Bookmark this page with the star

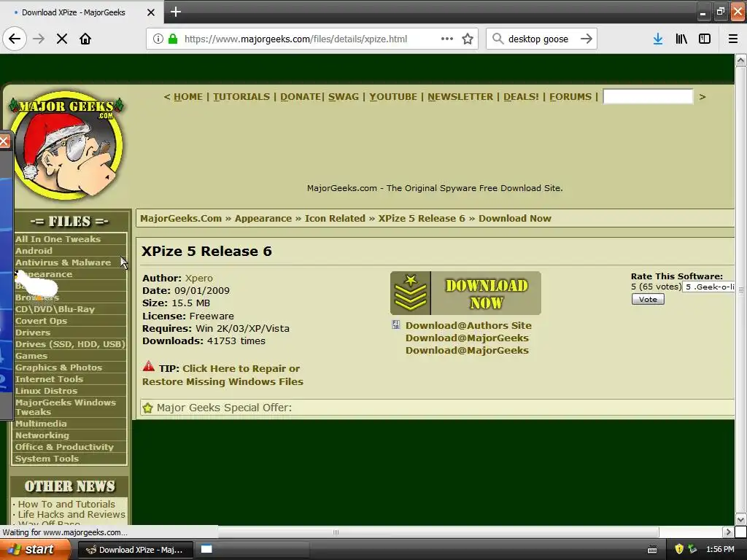(x=468, y=39)
